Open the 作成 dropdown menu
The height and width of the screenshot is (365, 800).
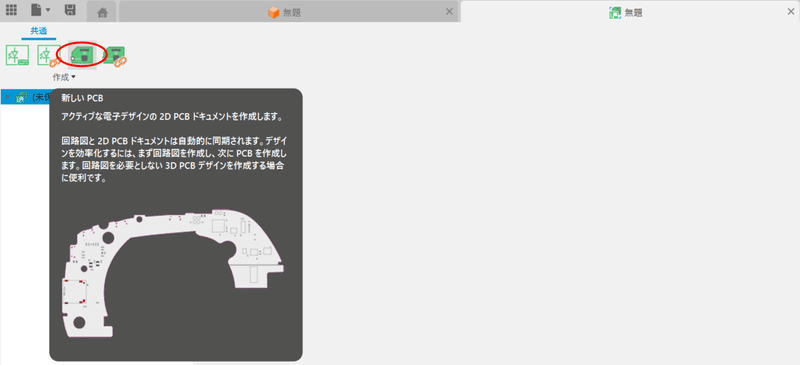tap(64, 78)
